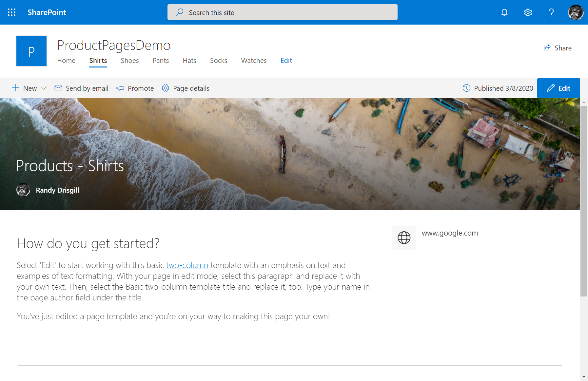Click inside the Search this site box
The width and height of the screenshot is (588, 381).
[x=283, y=12]
